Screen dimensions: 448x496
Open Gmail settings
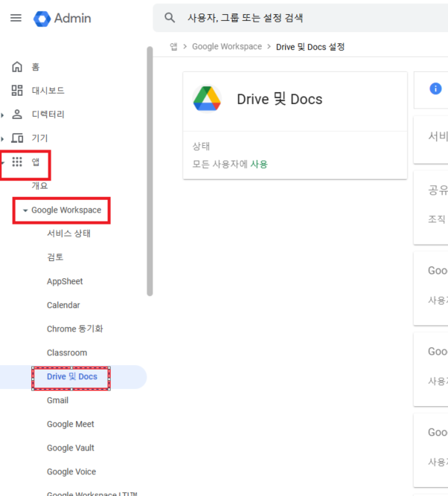[57, 400]
